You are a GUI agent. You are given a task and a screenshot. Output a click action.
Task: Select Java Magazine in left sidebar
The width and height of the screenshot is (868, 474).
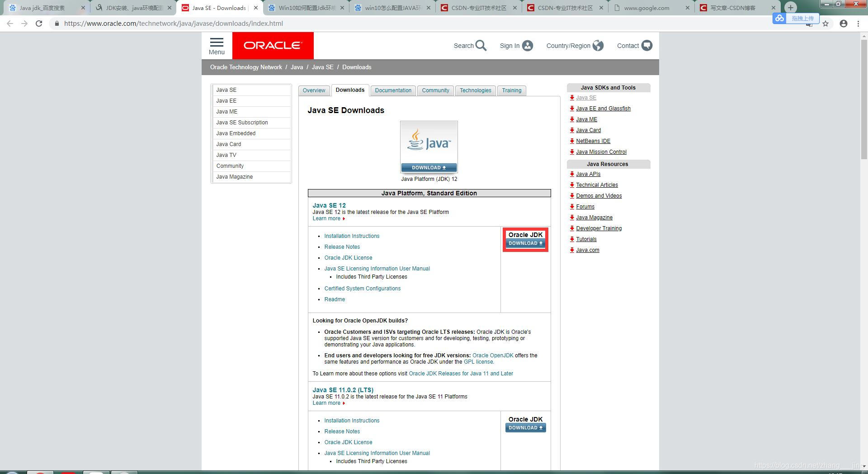click(x=251, y=177)
